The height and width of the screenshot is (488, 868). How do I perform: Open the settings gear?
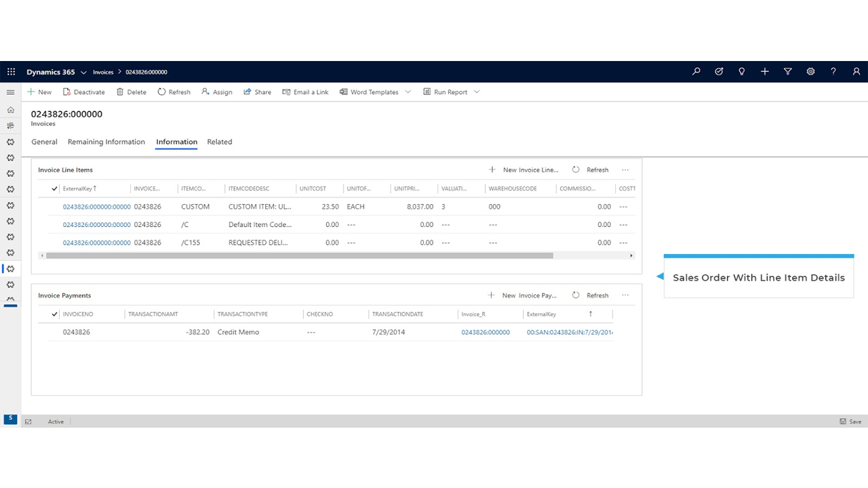pos(810,72)
